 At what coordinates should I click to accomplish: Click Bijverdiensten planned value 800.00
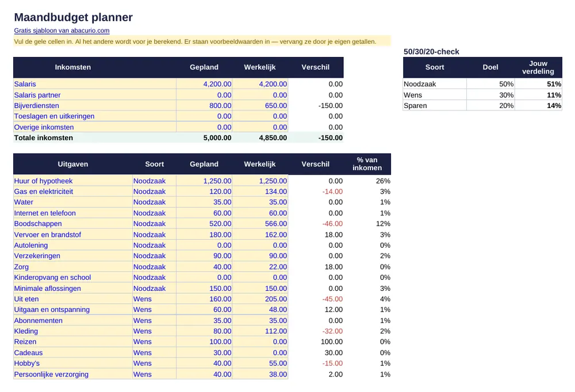tap(204, 106)
